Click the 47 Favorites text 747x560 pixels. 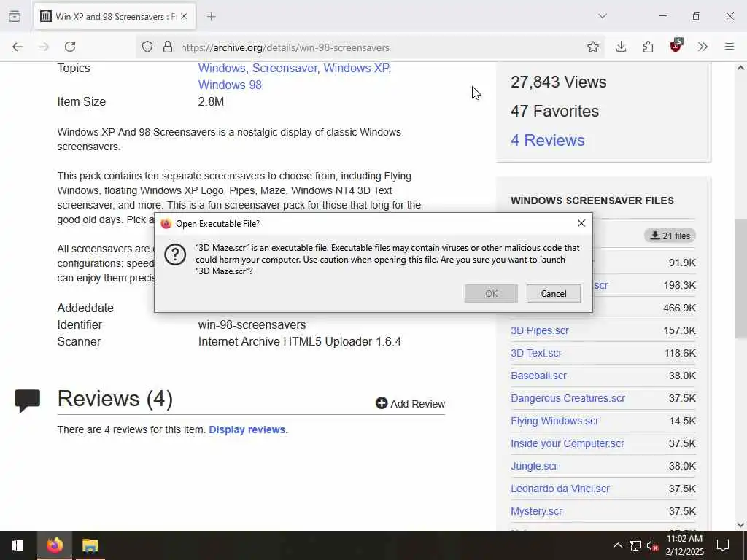554,111
